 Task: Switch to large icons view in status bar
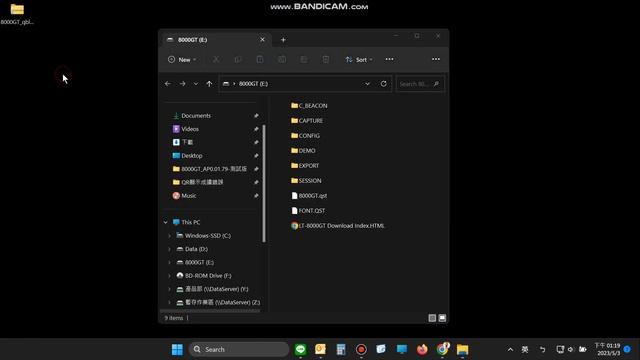point(442,318)
